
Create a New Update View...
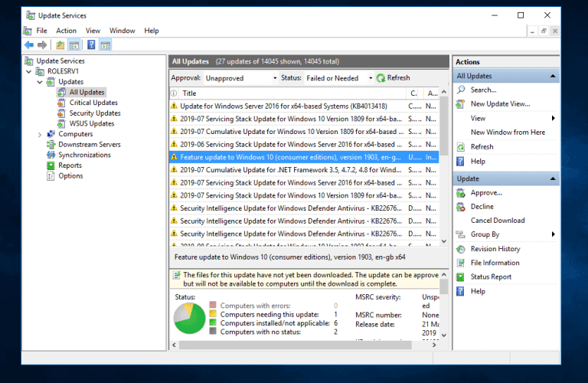(x=500, y=104)
